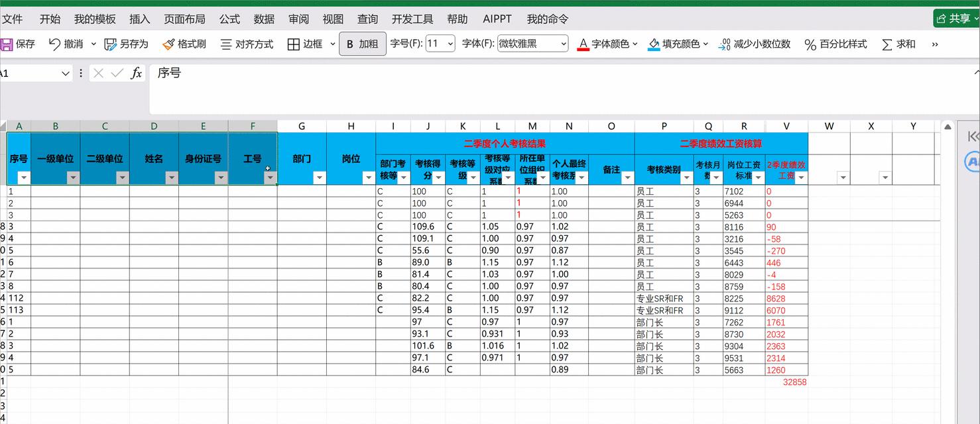Open the Name Box dropdown arrow
The image size is (980, 424).
click(65, 73)
